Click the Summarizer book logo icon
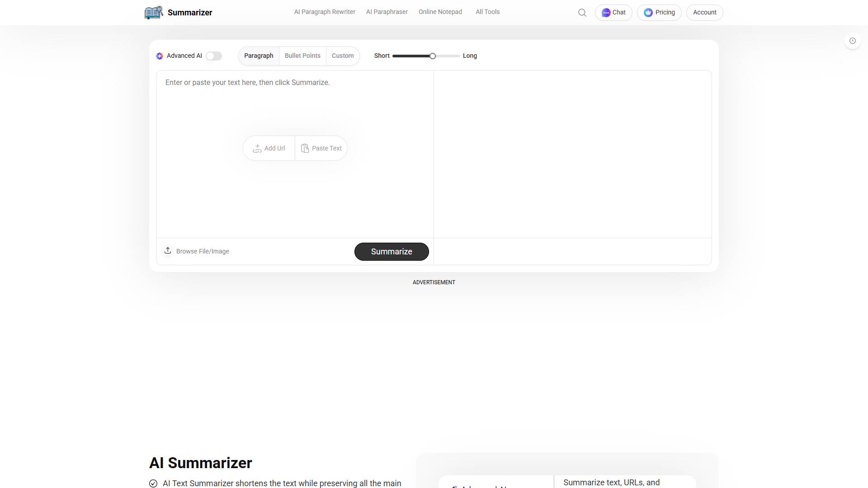The image size is (868, 488). tap(154, 12)
